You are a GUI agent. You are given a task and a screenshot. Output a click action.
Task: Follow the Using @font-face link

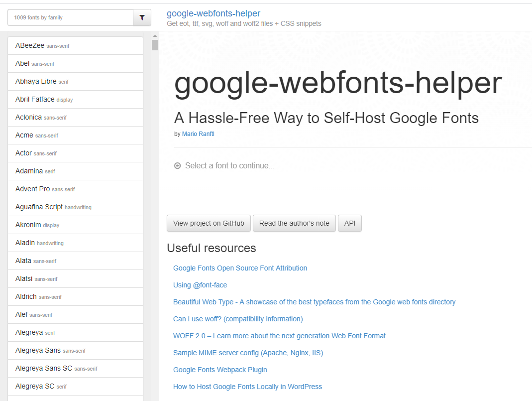pyautogui.click(x=200, y=285)
